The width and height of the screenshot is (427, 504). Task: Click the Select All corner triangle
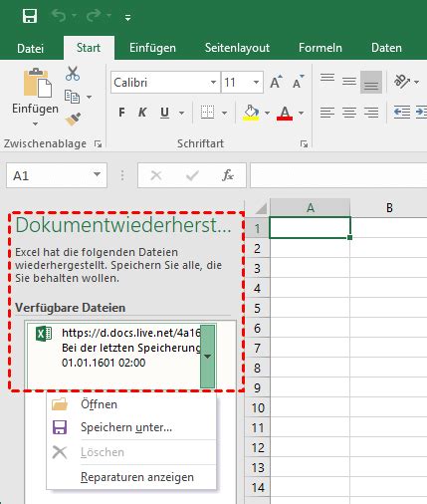[261, 209]
